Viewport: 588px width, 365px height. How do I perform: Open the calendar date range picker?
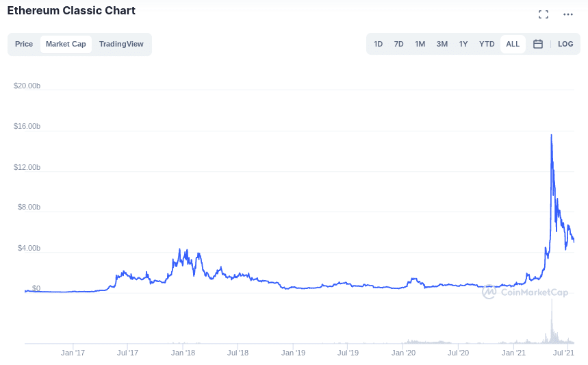[x=538, y=44]
